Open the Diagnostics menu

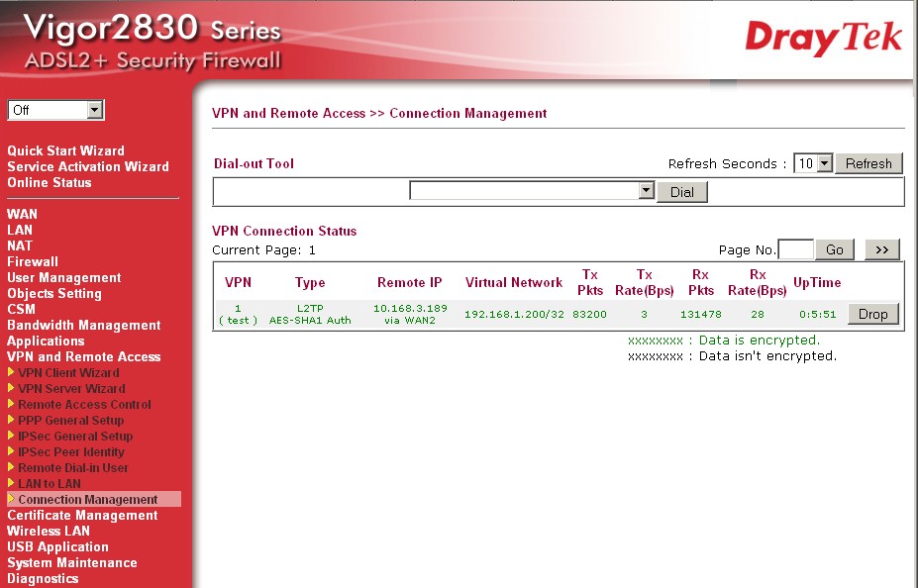[x=43, y=577]
